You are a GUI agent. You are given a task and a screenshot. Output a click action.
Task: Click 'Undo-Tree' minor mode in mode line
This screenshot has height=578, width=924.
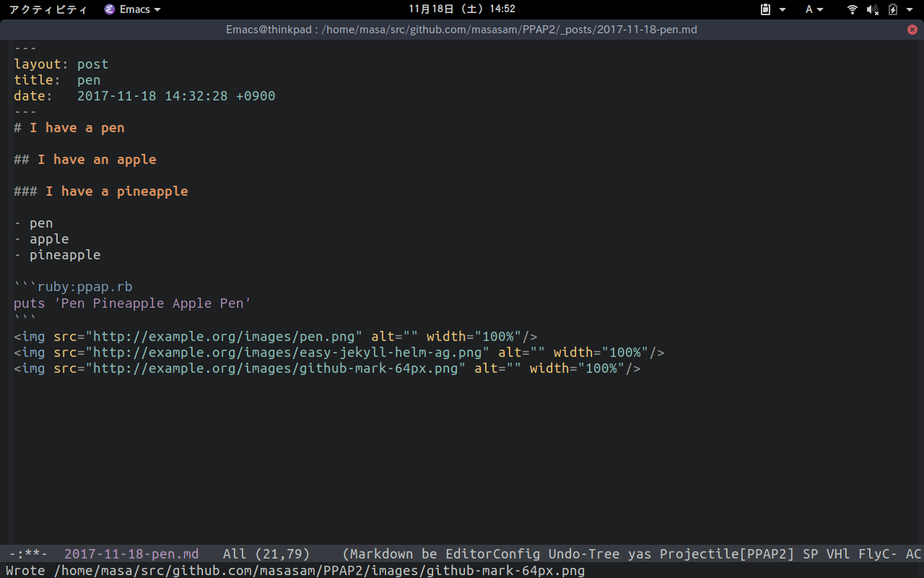pyautogui.click(x=584, y=554)
